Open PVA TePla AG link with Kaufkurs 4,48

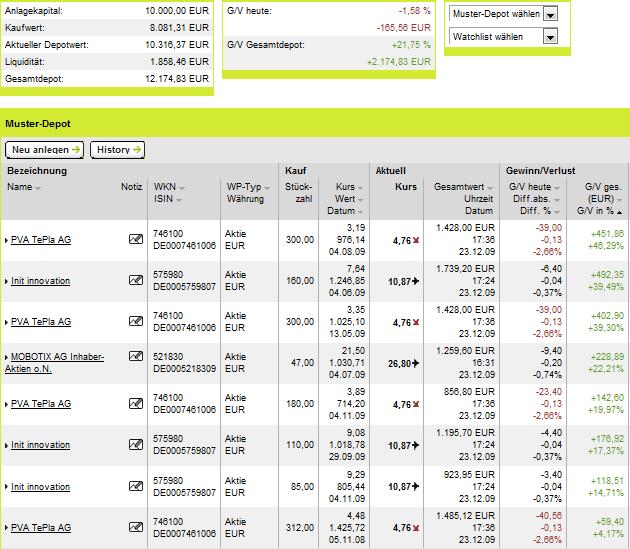click(x=41, y=528)
